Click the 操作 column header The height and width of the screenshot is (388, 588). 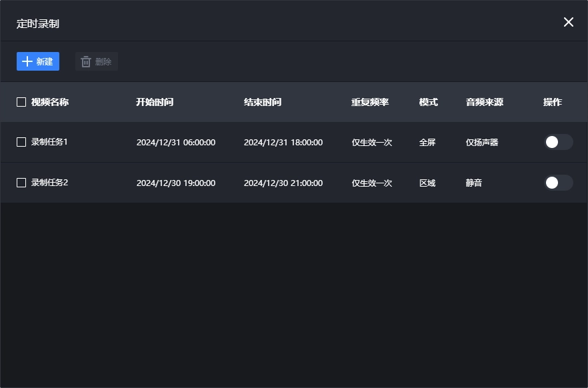coord(553,102)
